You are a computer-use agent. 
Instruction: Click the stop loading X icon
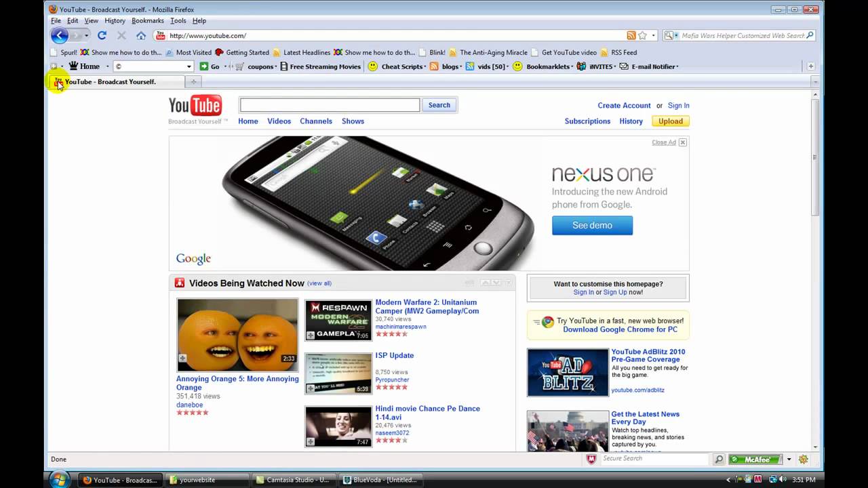pyautogui.click(x=121, y=35)
